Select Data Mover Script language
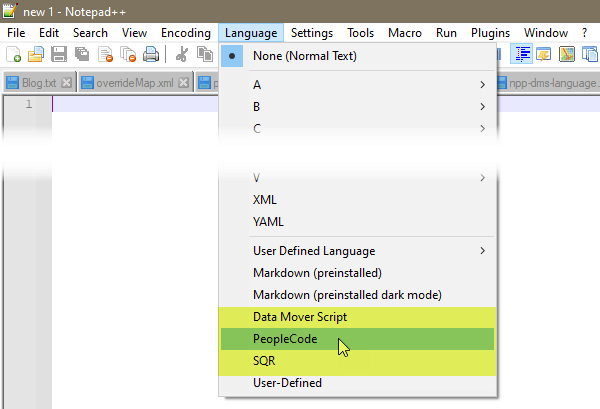This screenshot has width=600, height=409. tap(357, 317)
